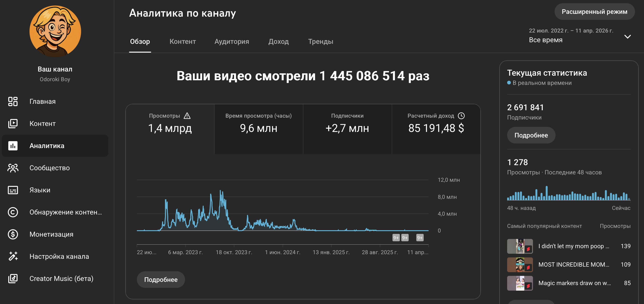Open Монетизация dollar icon
Viewport: 644px width, 304px height.
click(x=13, y=234)
